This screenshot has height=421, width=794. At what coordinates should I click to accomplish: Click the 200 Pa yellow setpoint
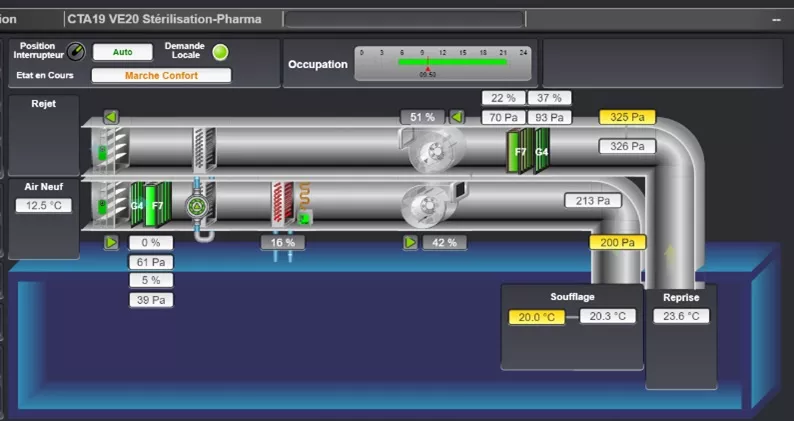pyautogui.click(x=617, y=242)
